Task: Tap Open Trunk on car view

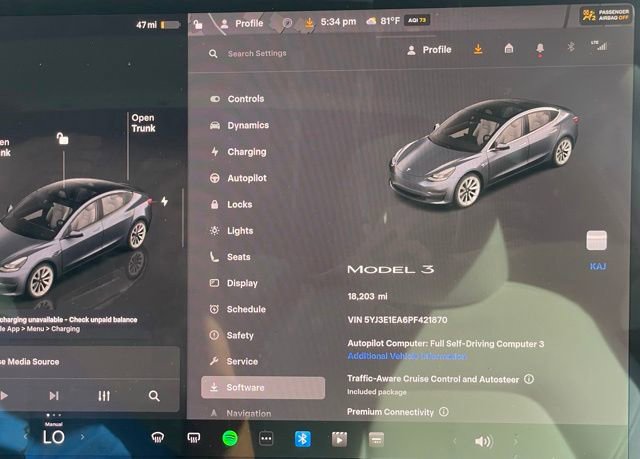Action: tap(143, 123)
